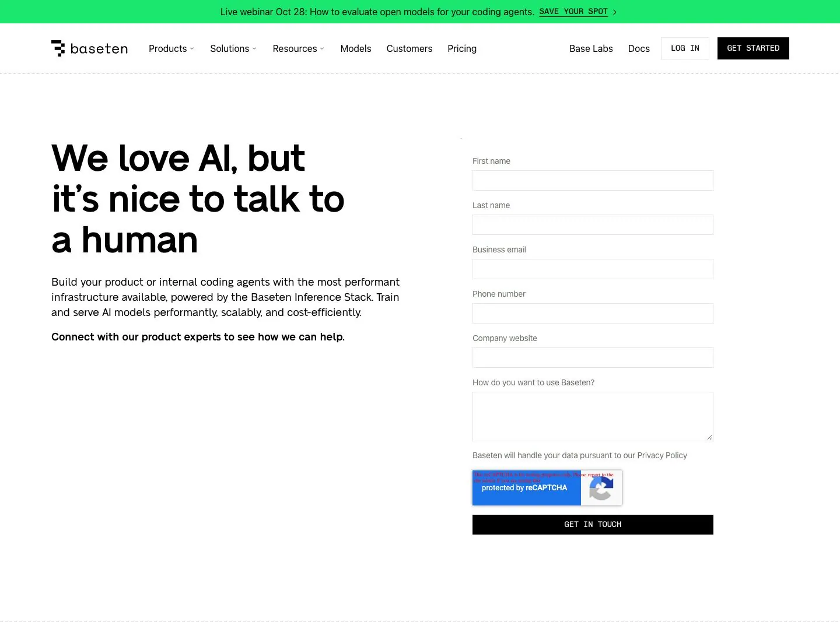Click the LOG IN button
Screen dimensions: 840x622
(685, 48)
